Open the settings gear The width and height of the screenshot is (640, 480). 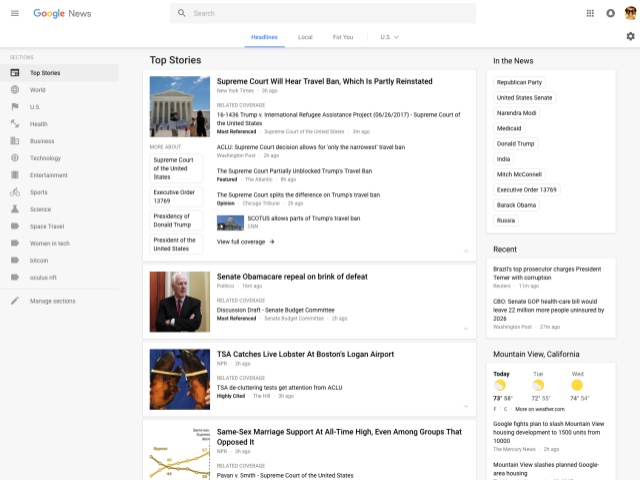coord(630,37)
